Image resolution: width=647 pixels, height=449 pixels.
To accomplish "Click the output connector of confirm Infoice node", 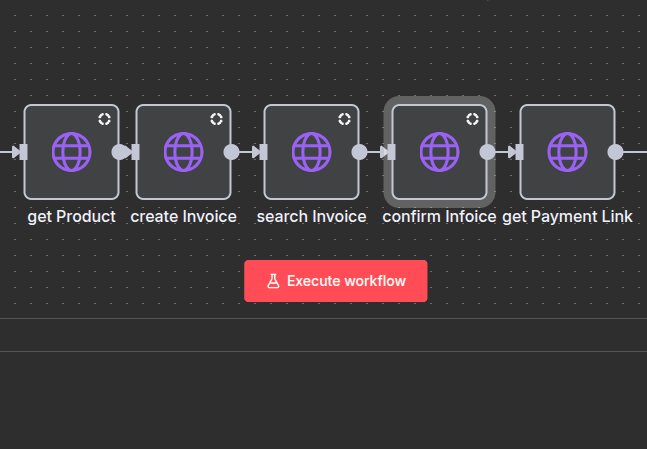I will (487, 152).
